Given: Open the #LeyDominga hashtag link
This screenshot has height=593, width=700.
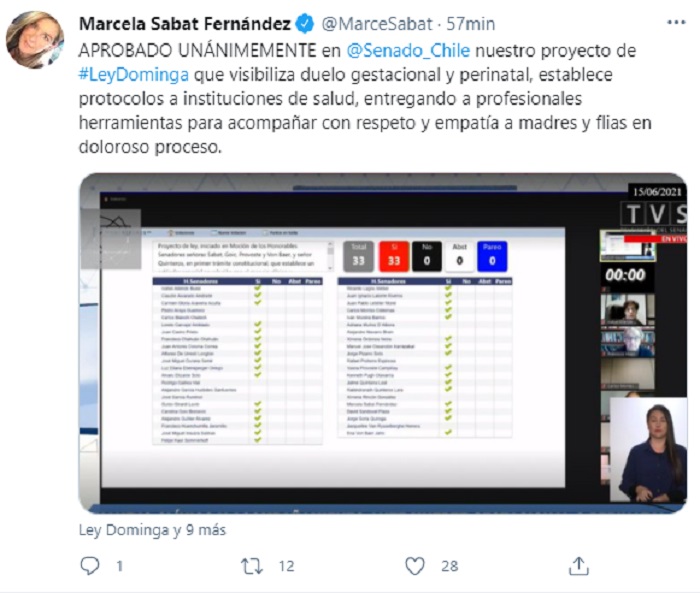Looking at the screenshot, I should (x=133, y=75).
